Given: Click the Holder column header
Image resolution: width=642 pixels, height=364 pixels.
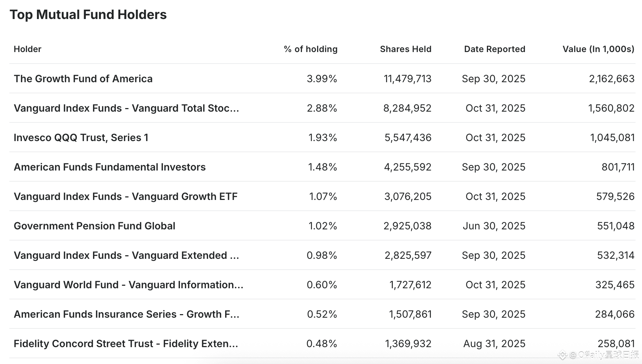Looking at the screenshot, I should [x=27, y=49].
